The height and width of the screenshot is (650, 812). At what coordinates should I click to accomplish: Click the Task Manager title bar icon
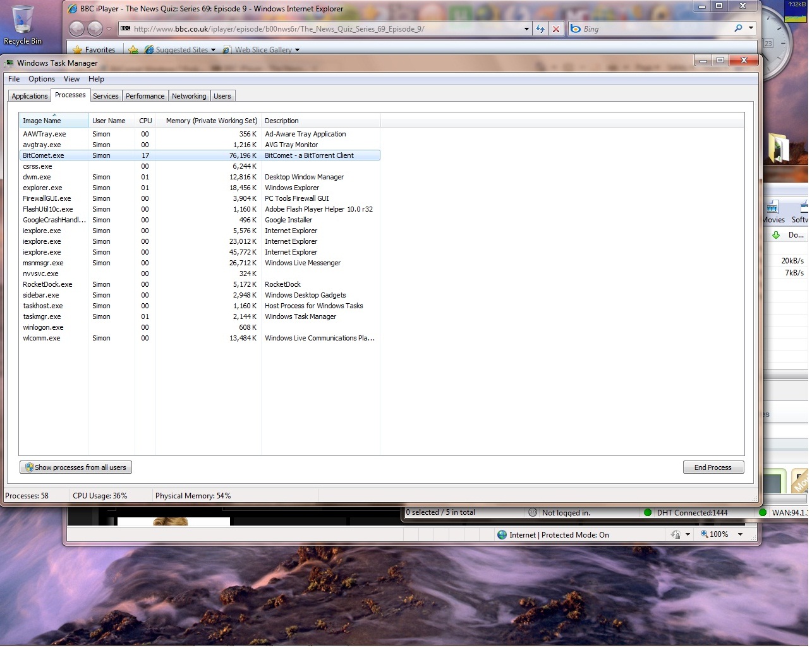click(9, 63)
